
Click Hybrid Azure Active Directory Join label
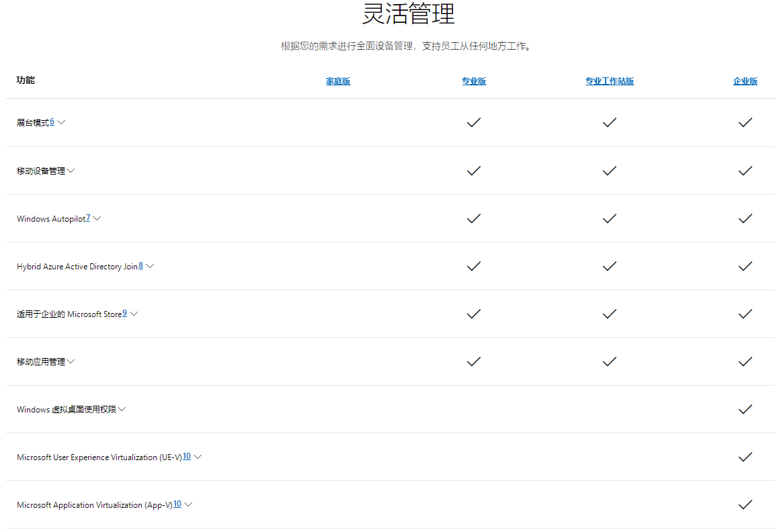pos(77,267)
